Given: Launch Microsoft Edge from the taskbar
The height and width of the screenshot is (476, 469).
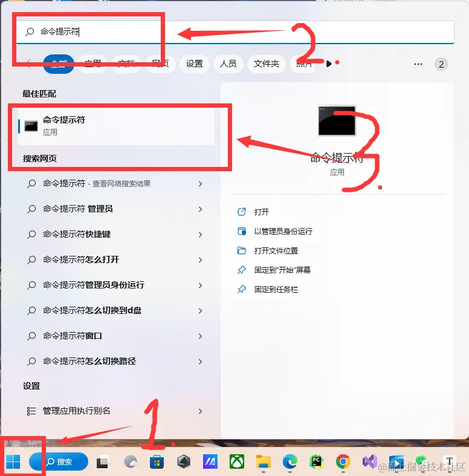Looking at the screenshot, I should click(289, 461).
